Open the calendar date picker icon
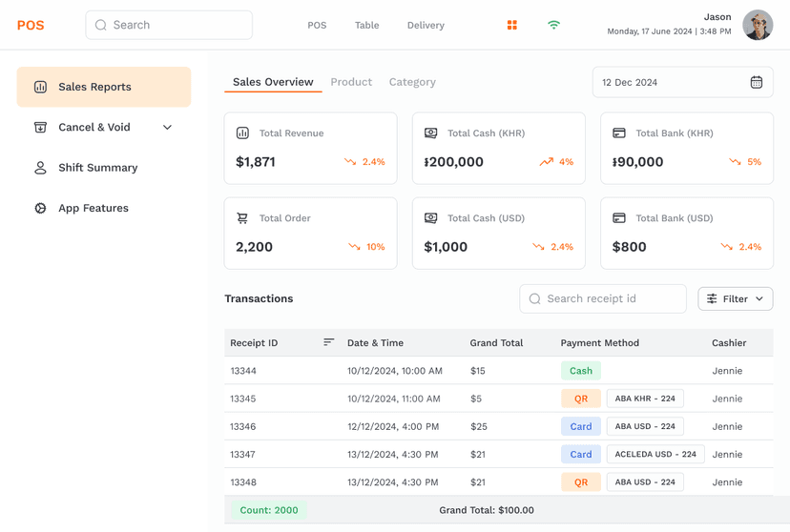 point(756,83)
